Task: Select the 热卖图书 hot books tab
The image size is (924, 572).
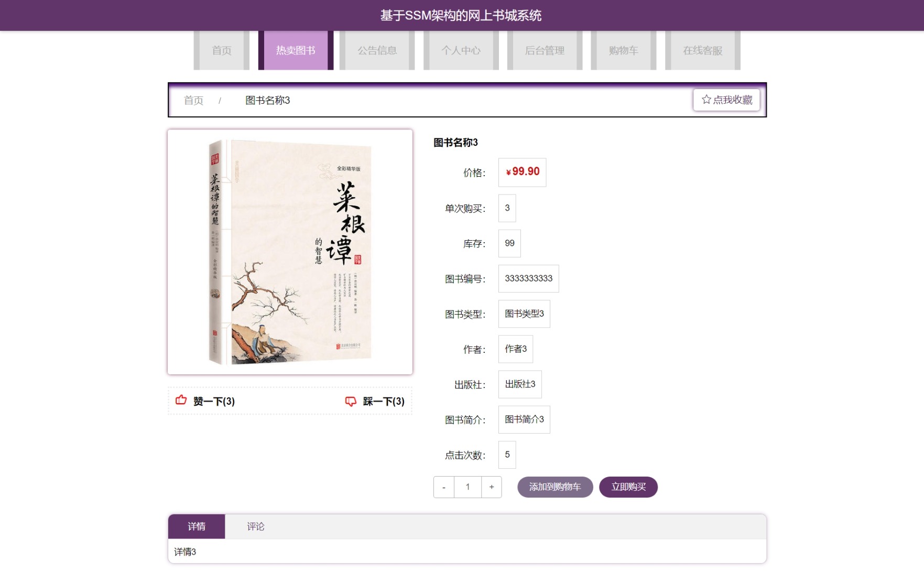Action: [295, 49]
